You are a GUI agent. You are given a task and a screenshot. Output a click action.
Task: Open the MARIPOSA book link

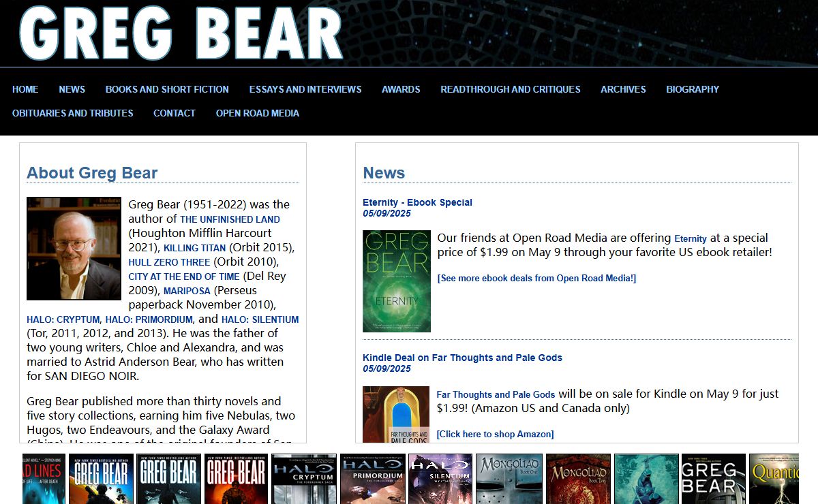pyautogui.click(x=187, y=291)
